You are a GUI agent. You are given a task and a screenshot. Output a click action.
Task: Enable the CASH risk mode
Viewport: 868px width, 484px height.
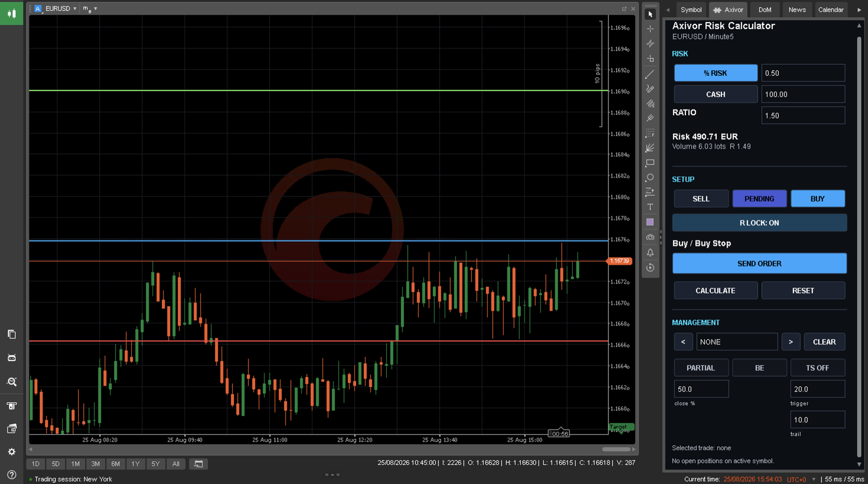716,94
